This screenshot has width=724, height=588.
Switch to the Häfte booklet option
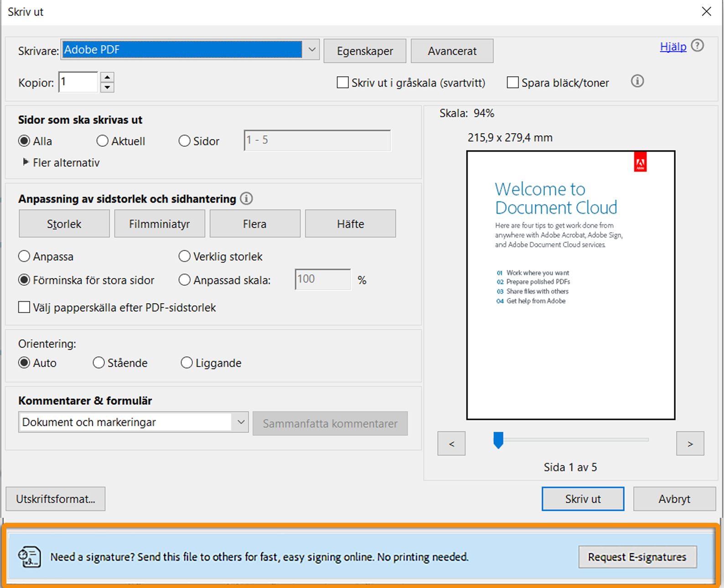tap(350, 224)
